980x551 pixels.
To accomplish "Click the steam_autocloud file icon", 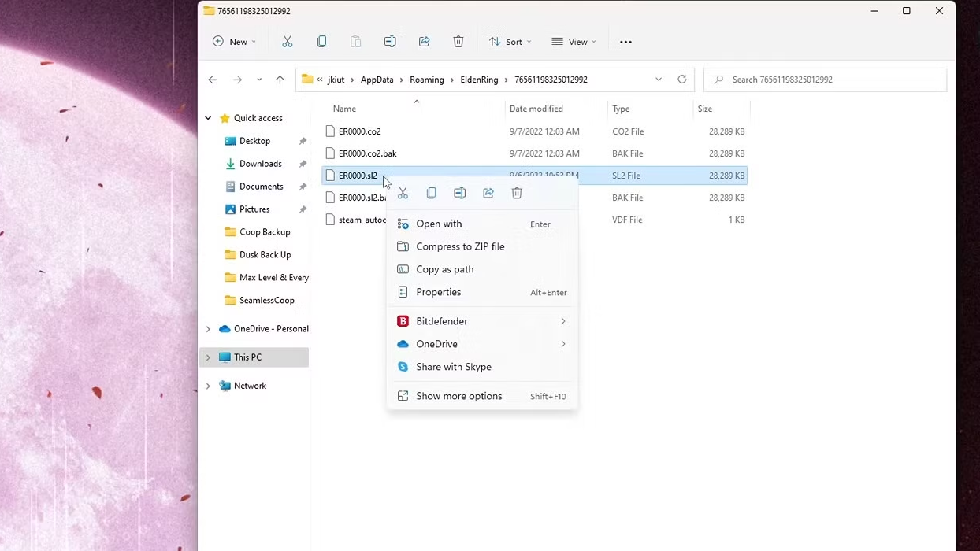I will tap(331, 220).
